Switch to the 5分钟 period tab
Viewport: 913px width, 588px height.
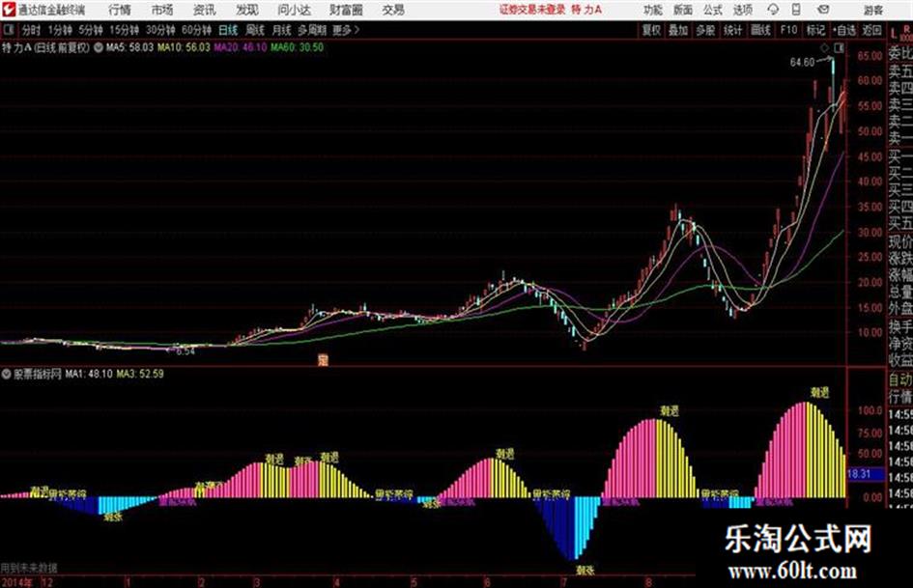pos(92,30)
